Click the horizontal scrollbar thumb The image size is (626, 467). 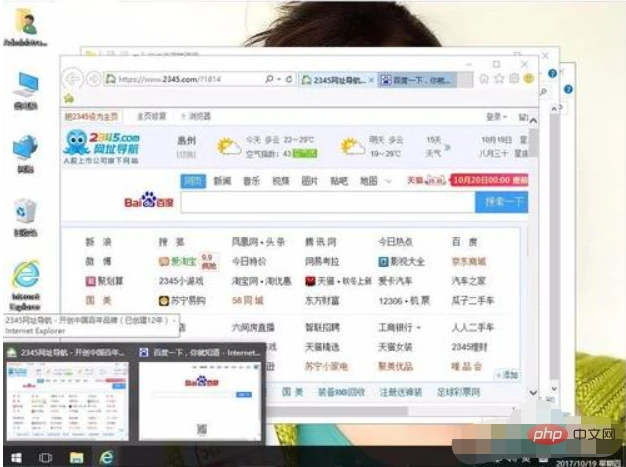click(x=337, y=411)
